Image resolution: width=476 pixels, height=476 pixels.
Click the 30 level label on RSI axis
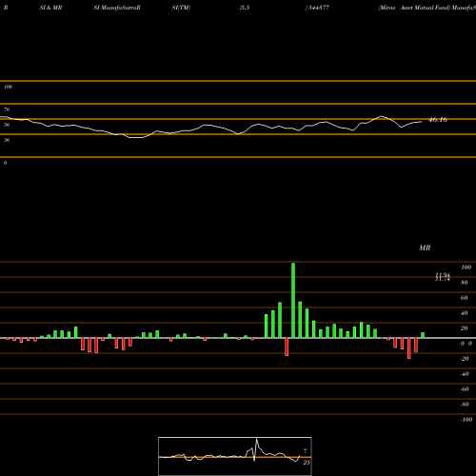(7, 140)
